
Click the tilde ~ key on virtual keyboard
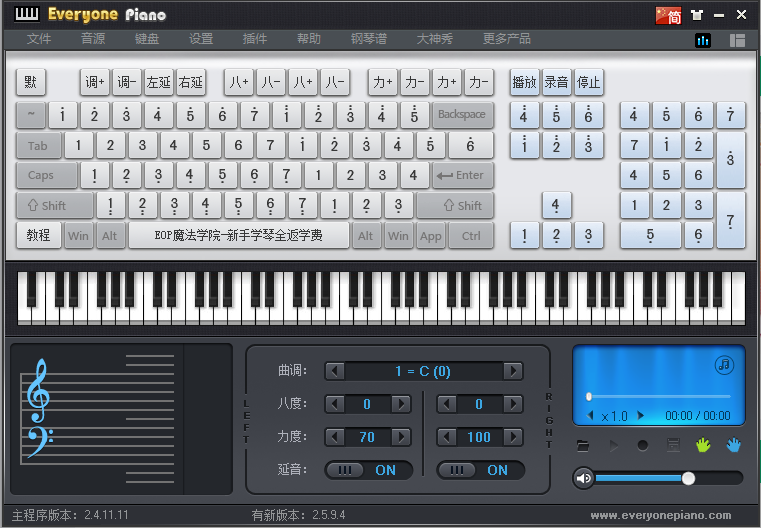31,115
